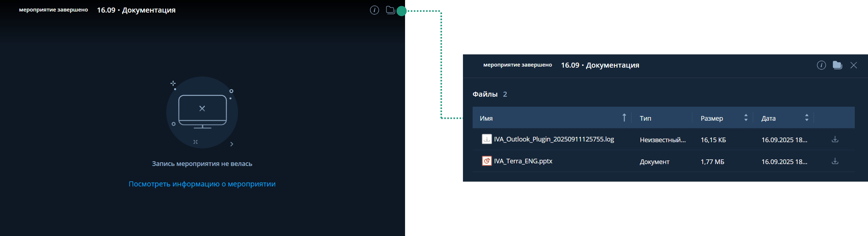Image resolution: width=868 pixels, height=236 pixels.
Task: Select the IVA_Terra_ENG.pptx file name
Action: tap(523, 161)
